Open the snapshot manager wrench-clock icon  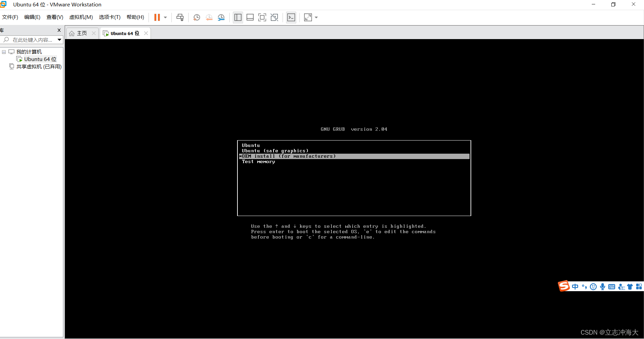point(221,18)
